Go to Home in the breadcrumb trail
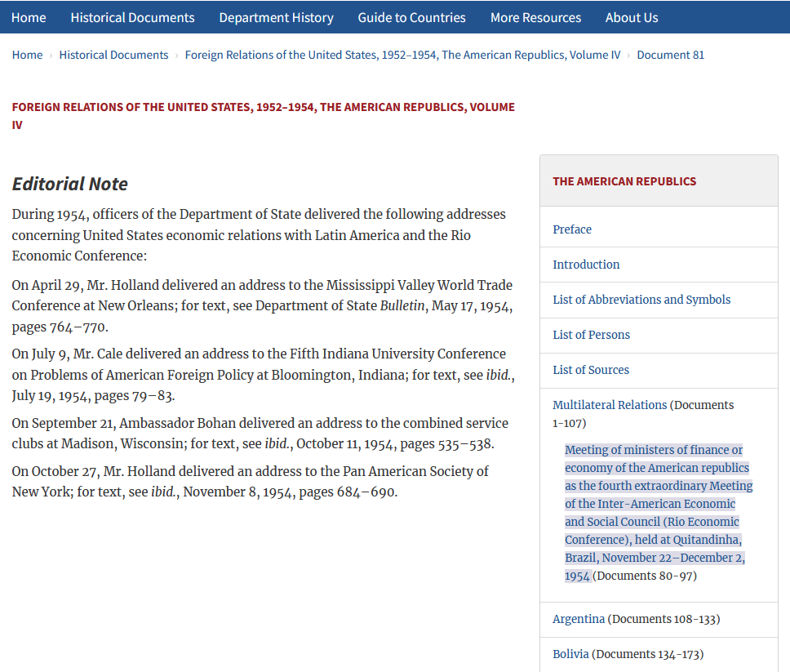The height and width of the screenshot is (672, 790). pos(27,55)
